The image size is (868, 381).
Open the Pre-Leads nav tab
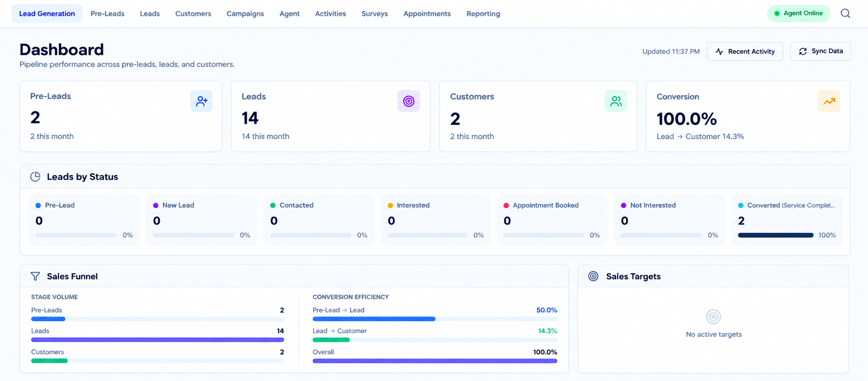pyautogui.click(x=107, y=14)
